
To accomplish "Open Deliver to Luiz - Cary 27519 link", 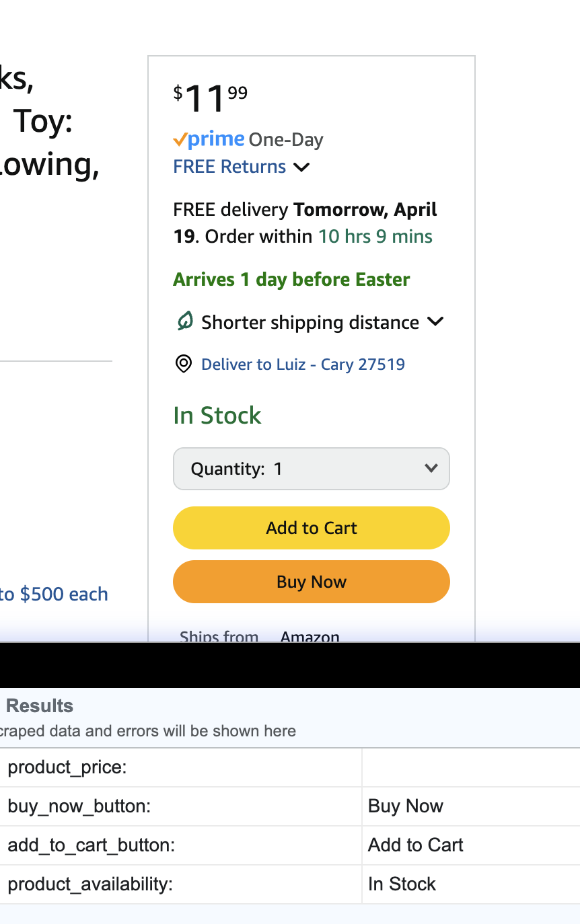I will click(x=303, y=364).
